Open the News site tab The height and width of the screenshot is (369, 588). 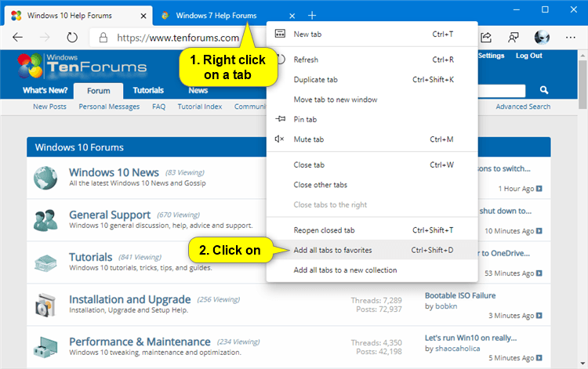198,90
